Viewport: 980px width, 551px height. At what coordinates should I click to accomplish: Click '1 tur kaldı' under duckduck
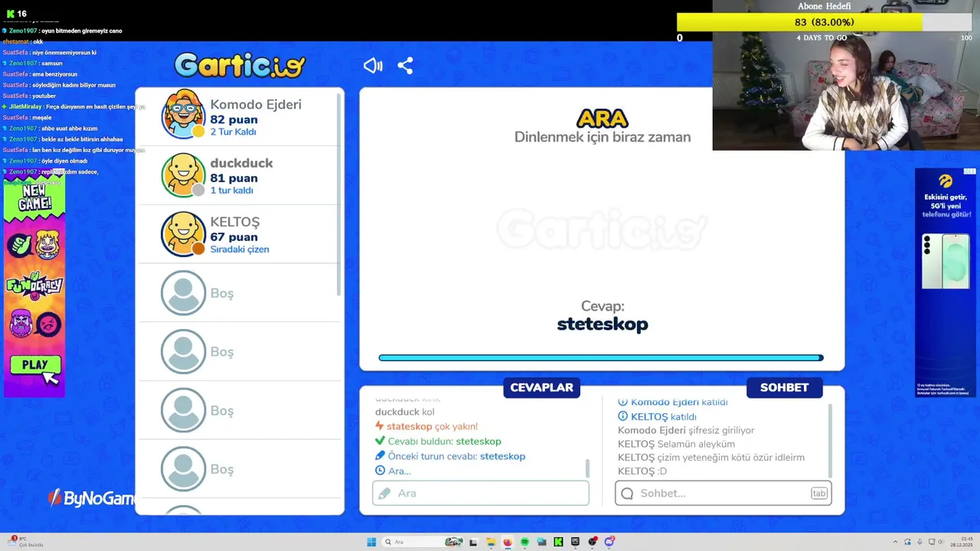point(231,191)
